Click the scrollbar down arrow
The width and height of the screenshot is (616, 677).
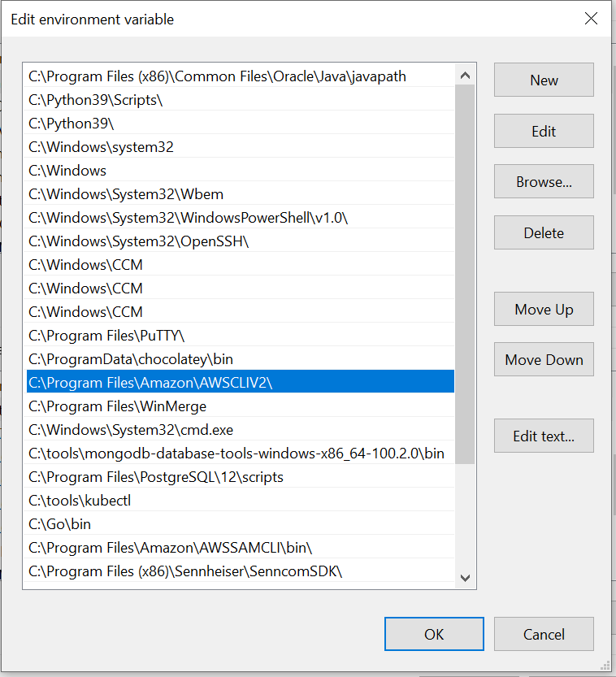[465, 579]
